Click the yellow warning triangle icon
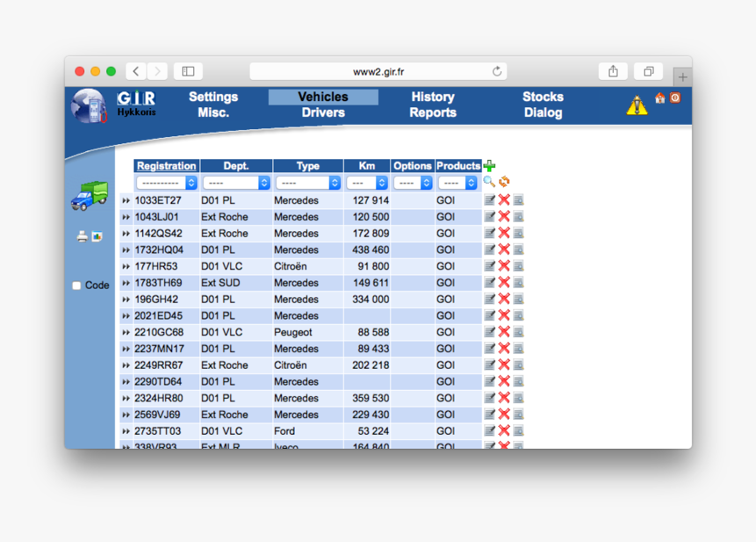The image size is (756, 542). (636, 106)
